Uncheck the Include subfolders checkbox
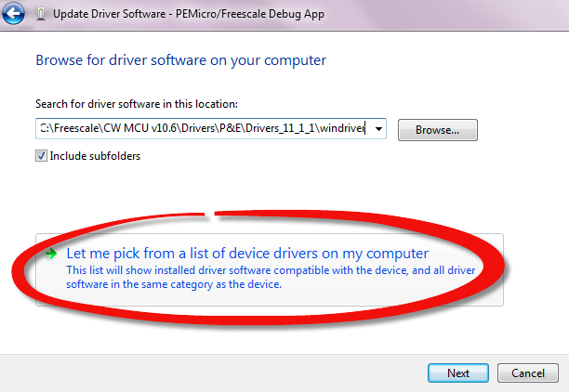Image resolution: width=569 pixels, height=392 pixels. [x=41, y=156]
